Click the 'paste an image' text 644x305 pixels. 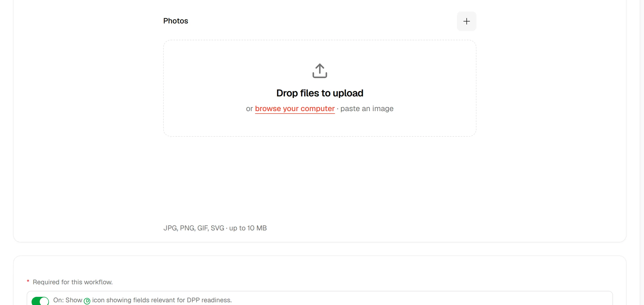[x=367, y=109]
